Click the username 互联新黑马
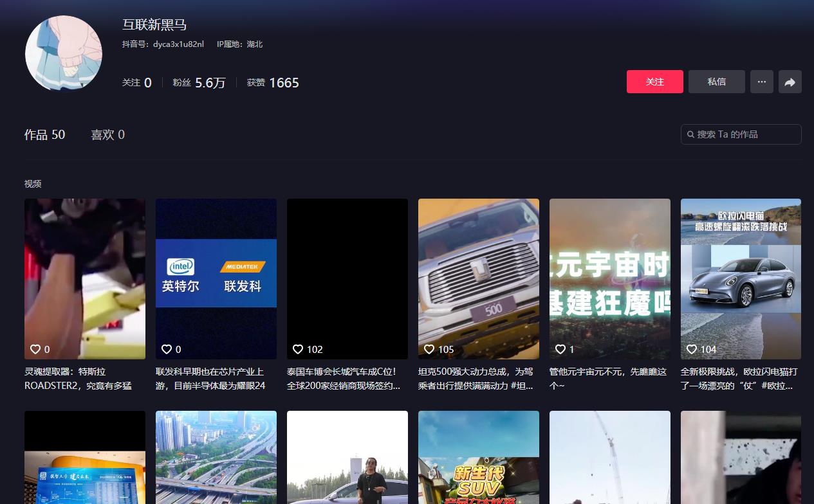This screenshot has width=814, height=504. pos(154,25)
